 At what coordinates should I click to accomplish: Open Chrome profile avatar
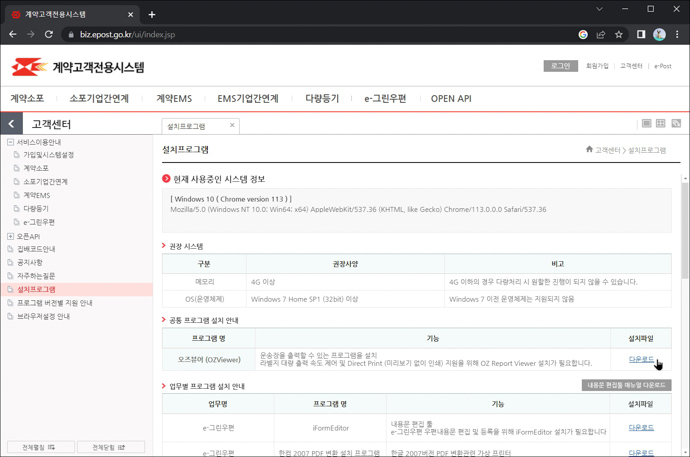click(659, 34)
